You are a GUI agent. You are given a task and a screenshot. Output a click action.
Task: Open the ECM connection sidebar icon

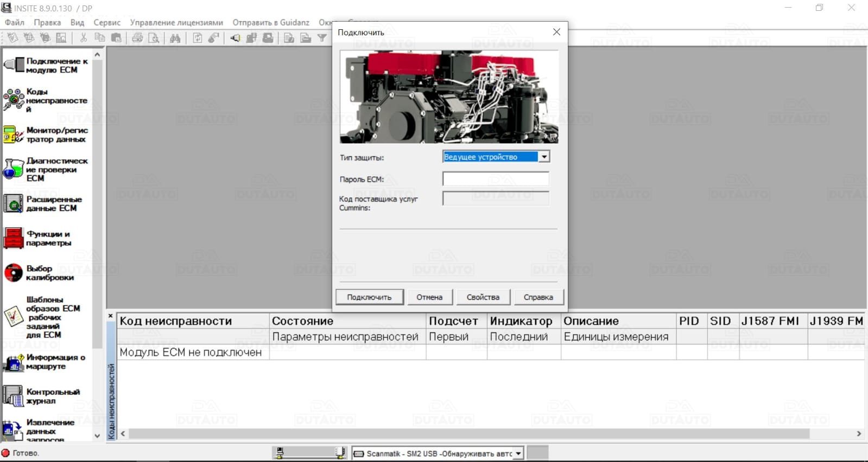tap(14, 65)
